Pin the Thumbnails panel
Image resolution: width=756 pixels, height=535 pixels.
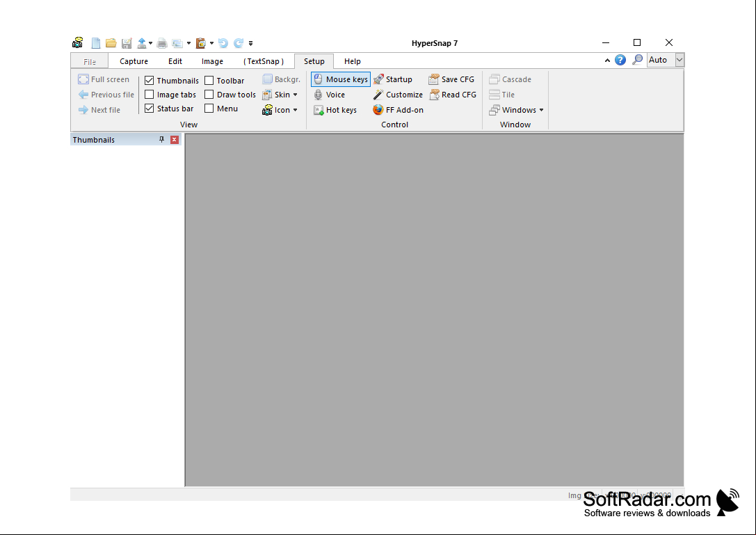161,139
